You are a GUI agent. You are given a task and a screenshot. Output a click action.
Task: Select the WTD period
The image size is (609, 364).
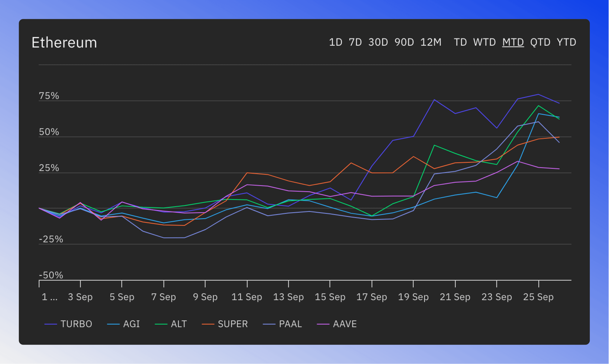484,42
